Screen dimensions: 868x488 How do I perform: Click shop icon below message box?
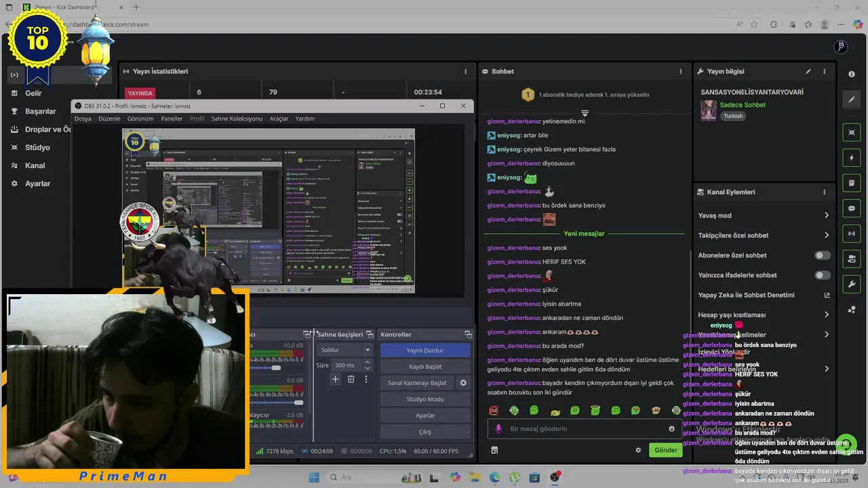(494, 450)
